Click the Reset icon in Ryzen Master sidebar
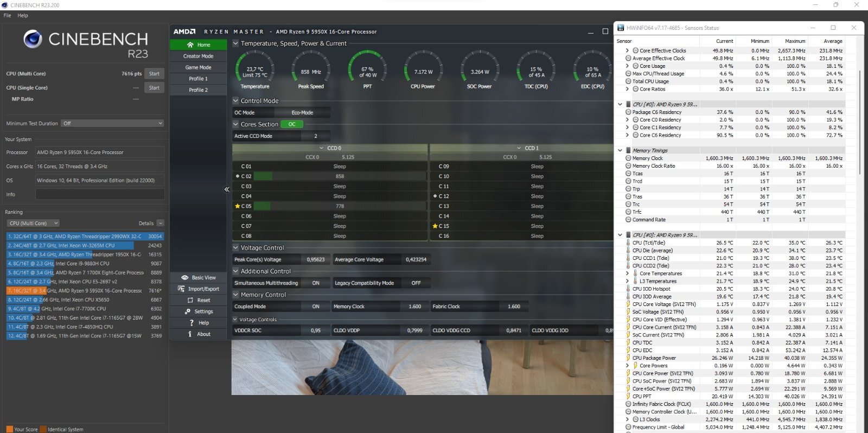Screen dimensions: 868x433 pyautogui.click(x=190, y=301)
